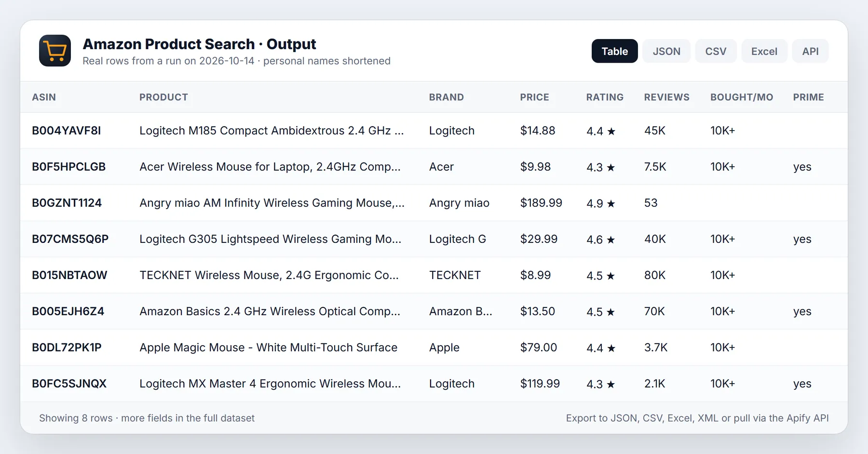Click the Apple Magic Mouse product name
The image size is (868, 454).
(269, 347)
